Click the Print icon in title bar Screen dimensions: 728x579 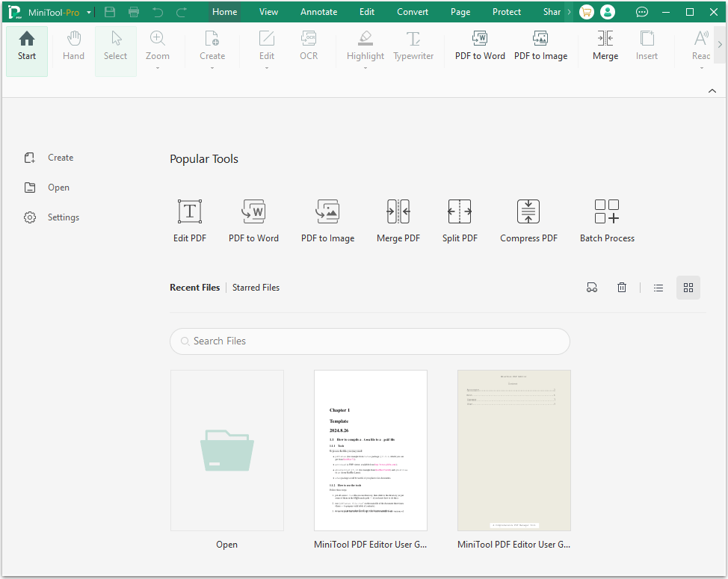tap(134, 12)
